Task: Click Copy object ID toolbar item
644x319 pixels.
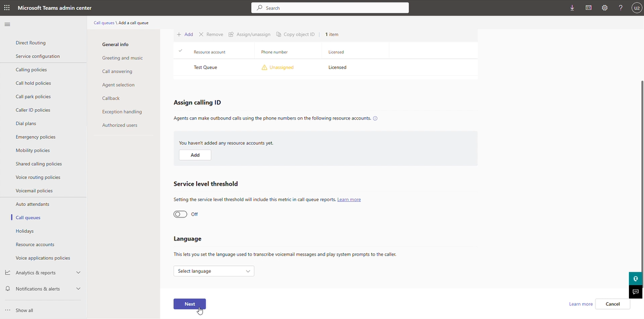Action: pos(295,34)
